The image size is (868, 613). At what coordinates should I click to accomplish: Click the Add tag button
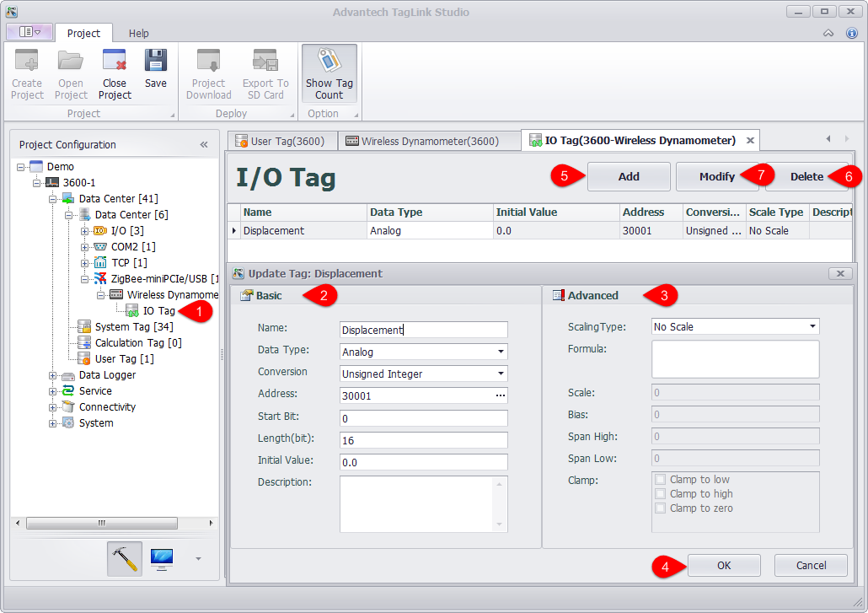pos(629,177)
